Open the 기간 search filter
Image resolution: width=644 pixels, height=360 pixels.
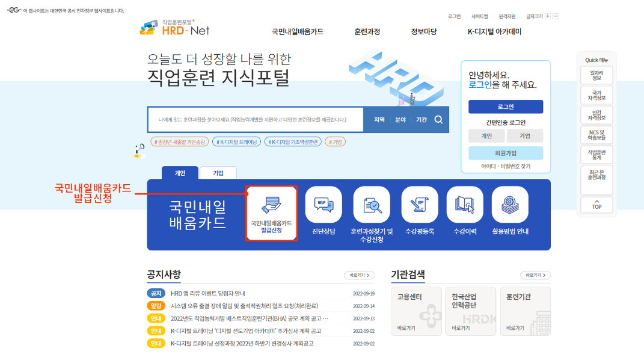422,120
